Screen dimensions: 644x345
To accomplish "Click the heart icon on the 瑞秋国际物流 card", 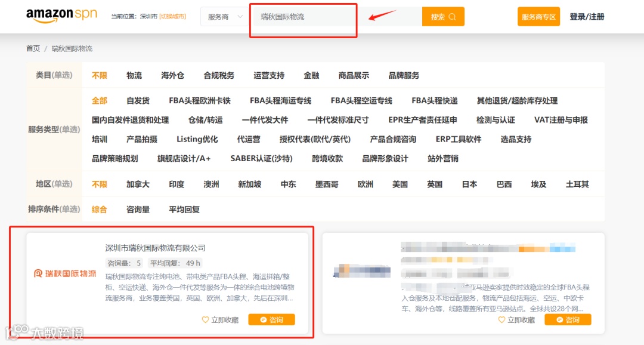I will (205, 319).
